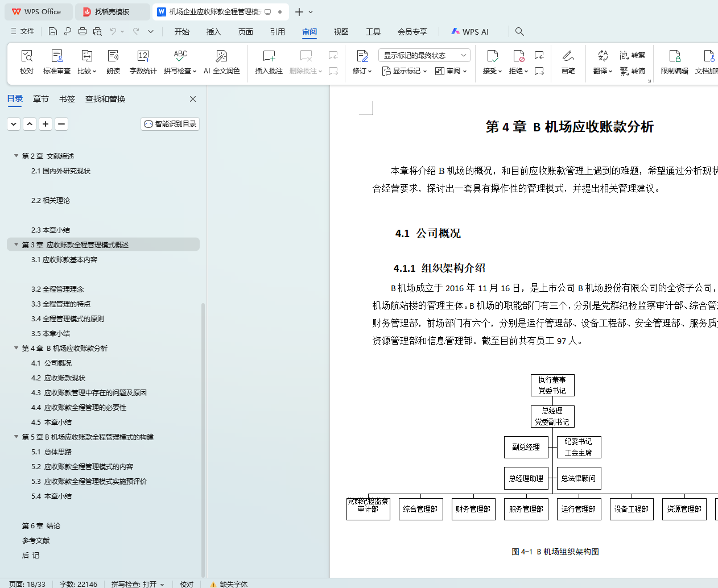Click the previous comment icon

pyautogui.click(x=333, y=55)
